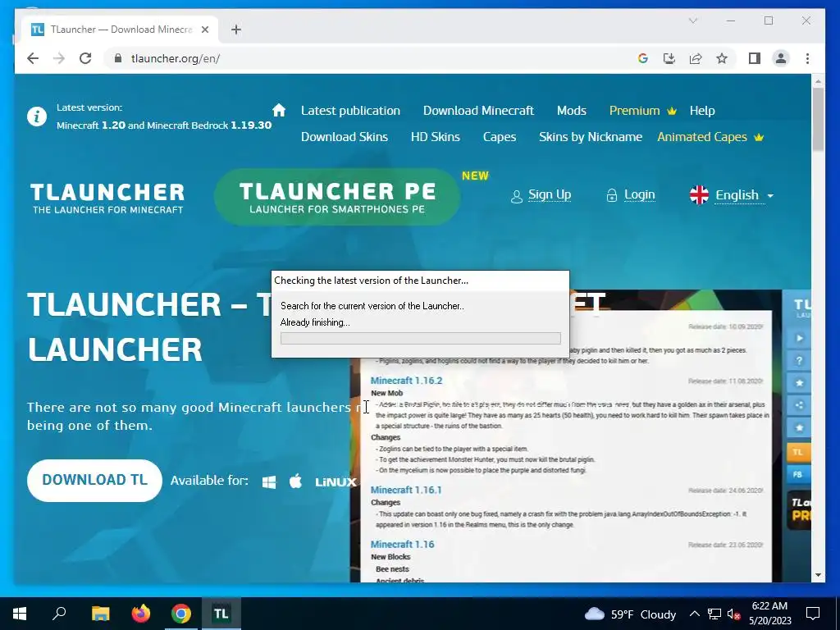This screenshot has width=840, height=630.
Task: Open the English language dropdown
Action: (x=733, y=195)
